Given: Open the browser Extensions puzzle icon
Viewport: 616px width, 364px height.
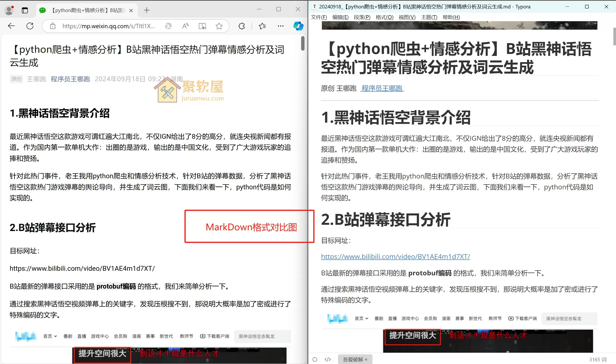Looking at the screenshot, I should coord(242,26).
